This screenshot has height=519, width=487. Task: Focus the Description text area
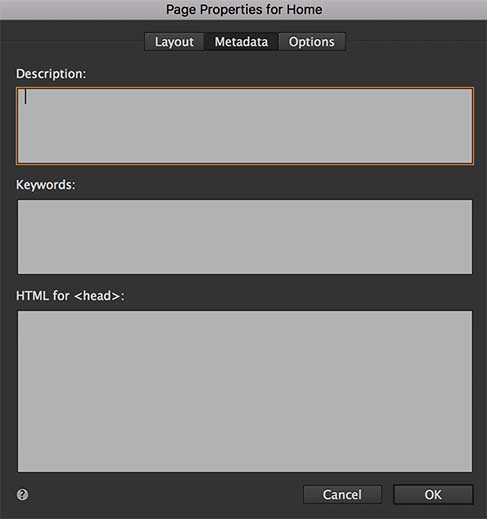(x=245, y=126)
